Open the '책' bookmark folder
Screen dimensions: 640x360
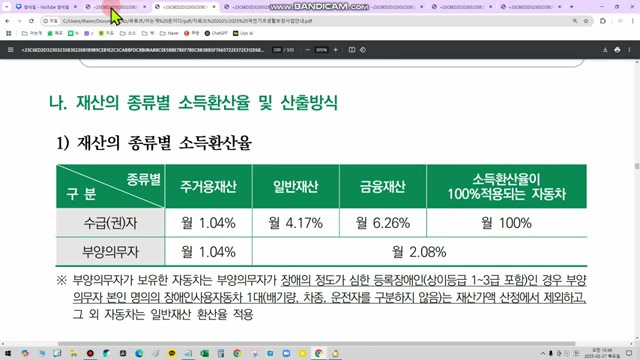tap(148, 33)
